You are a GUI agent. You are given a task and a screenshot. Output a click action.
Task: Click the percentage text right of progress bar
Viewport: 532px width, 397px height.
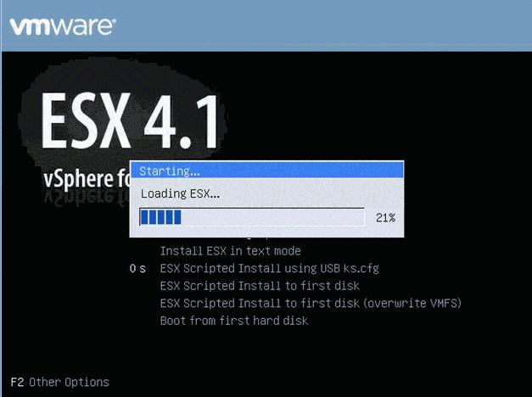point(385,218)
